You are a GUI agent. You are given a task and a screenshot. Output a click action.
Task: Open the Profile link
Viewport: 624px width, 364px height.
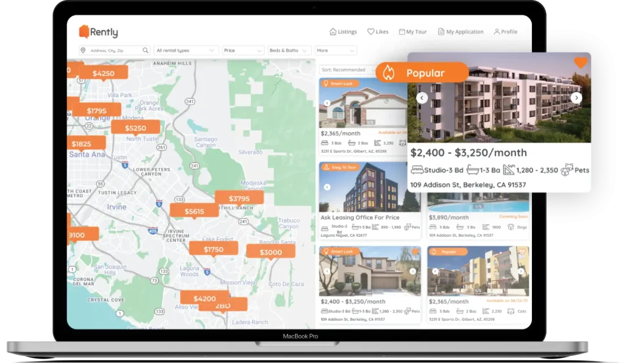point(505,32)
